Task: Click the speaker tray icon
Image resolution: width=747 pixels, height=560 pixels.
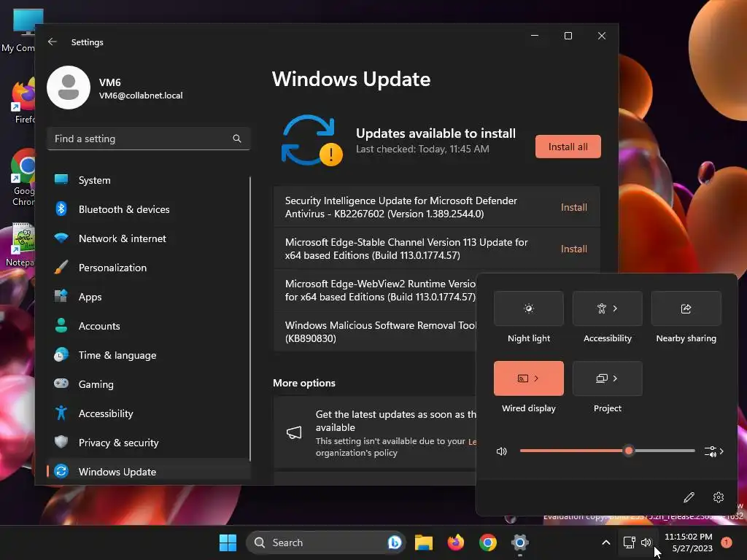Action: click(646, 542)
